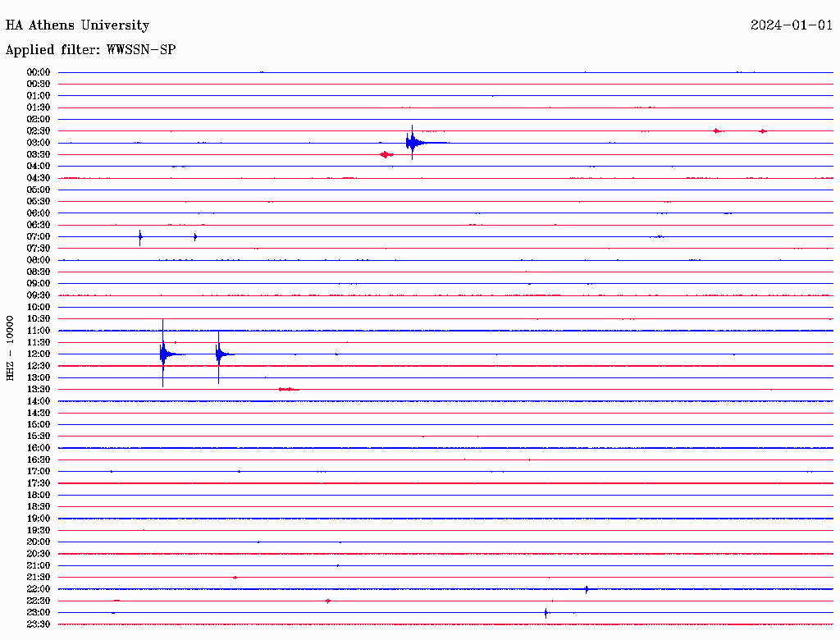Click the 18:30 time label
This screenshot has height=640, width=840.
(x=39, y=506)
